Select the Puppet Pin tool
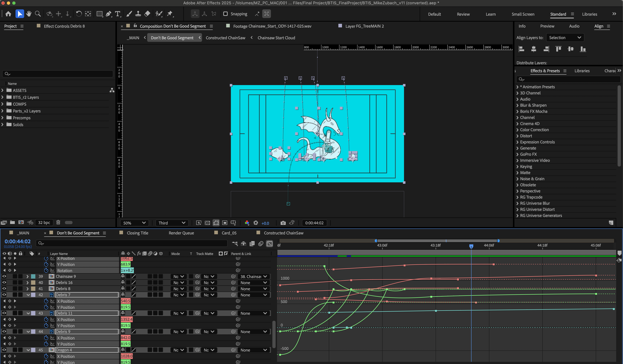 tap(170, 14)
